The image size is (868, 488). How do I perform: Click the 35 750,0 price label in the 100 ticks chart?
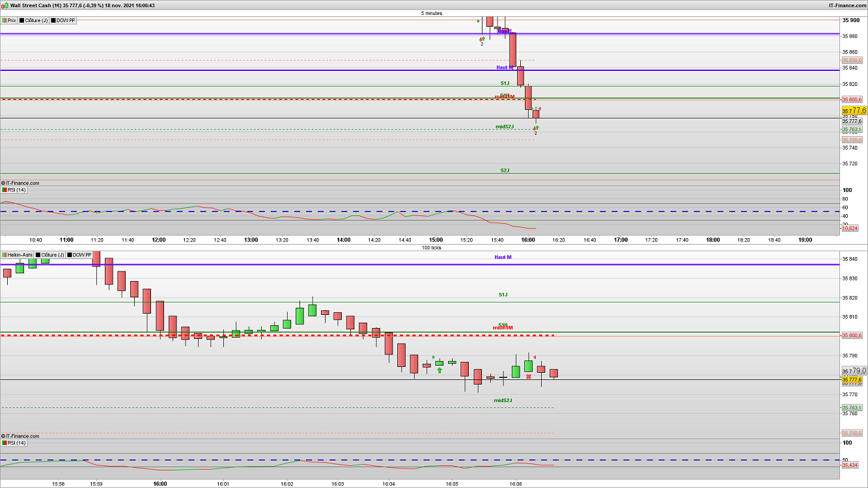point(852,433)
